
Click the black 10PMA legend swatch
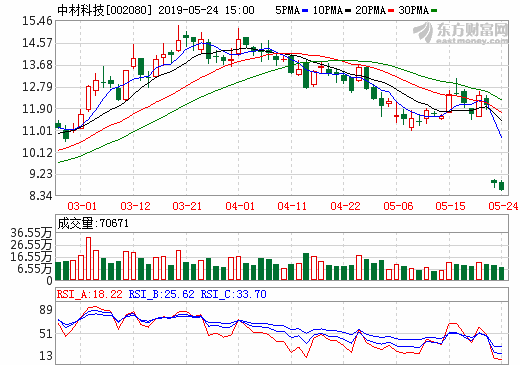click(348, 11)
